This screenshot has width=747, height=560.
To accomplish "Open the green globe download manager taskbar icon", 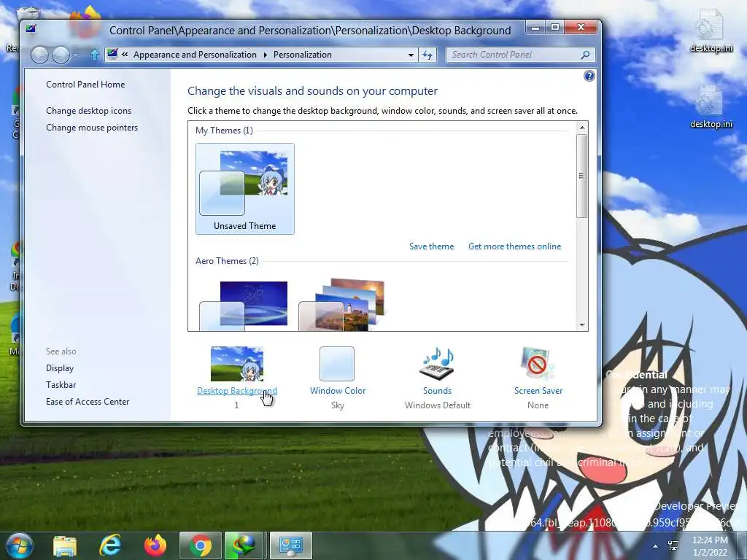I will [244, 545].
